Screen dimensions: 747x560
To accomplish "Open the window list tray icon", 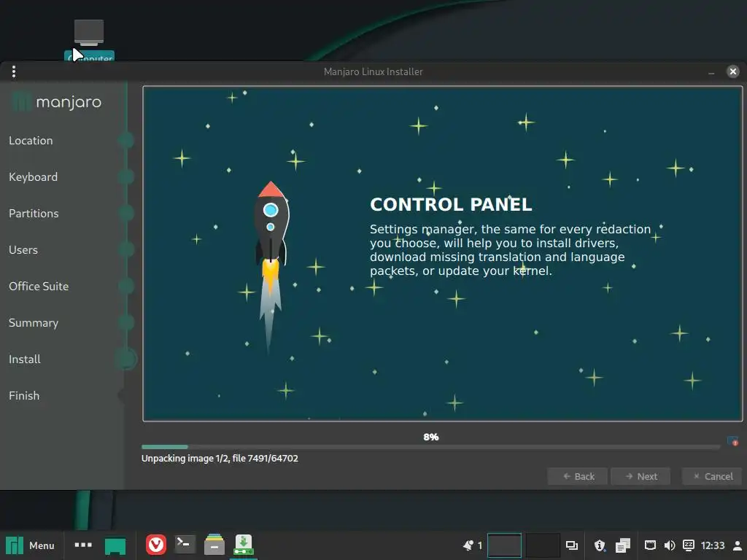I will pos(572,545).
